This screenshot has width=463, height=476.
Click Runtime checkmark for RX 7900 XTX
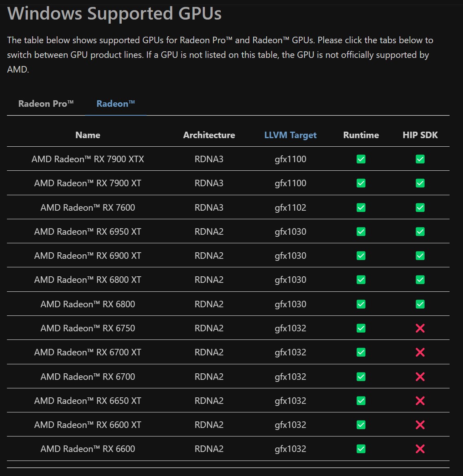coord(361,159)
